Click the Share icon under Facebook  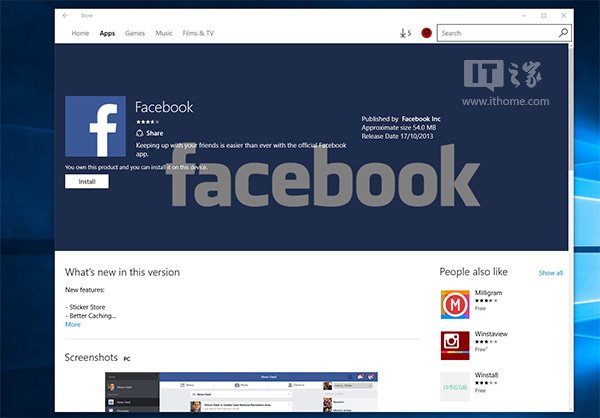click(140, 132)
